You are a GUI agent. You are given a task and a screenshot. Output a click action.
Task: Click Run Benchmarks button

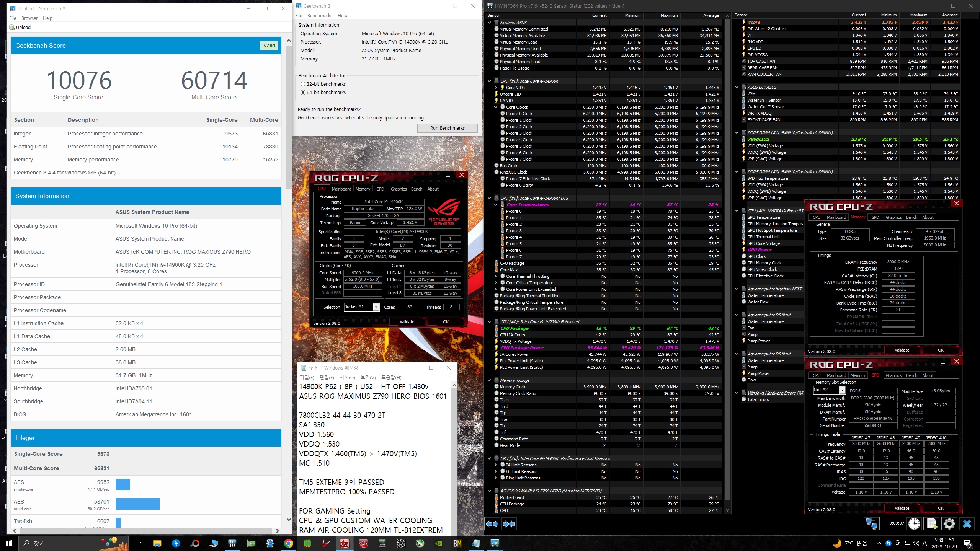click(447, 128)
